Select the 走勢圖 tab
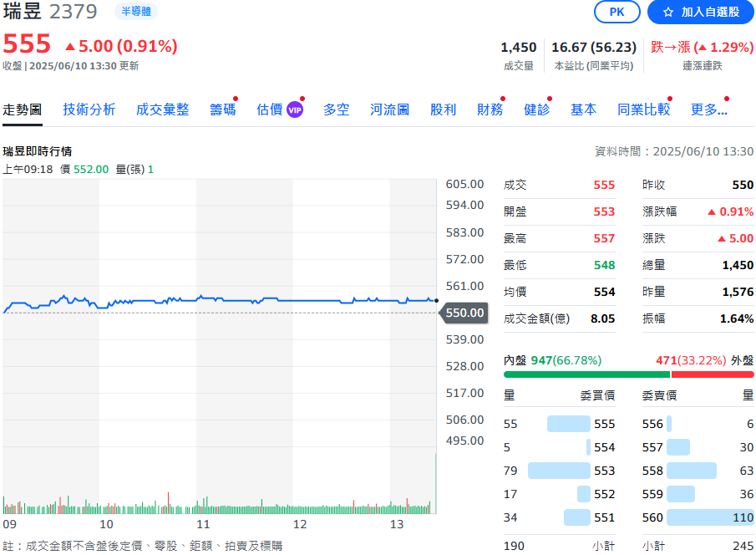 tap(23, 109)
